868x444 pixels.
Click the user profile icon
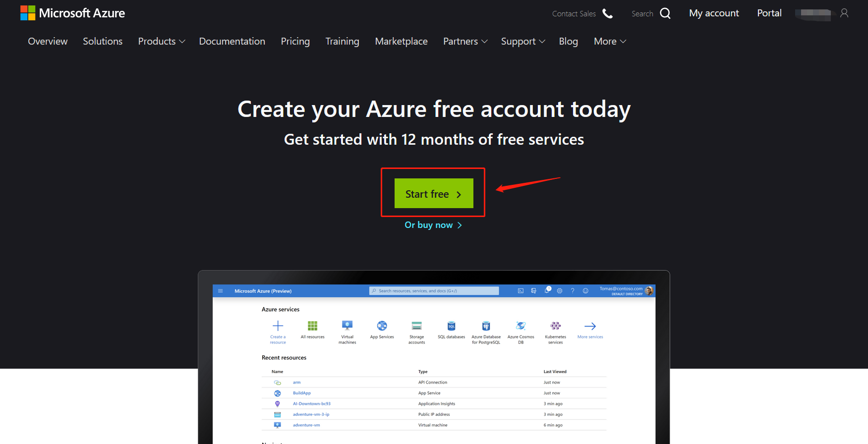pos(844,13)
